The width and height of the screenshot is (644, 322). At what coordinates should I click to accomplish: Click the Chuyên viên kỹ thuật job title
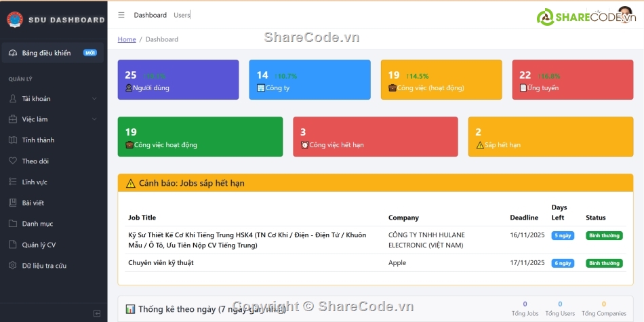click(x=161, y=263)
